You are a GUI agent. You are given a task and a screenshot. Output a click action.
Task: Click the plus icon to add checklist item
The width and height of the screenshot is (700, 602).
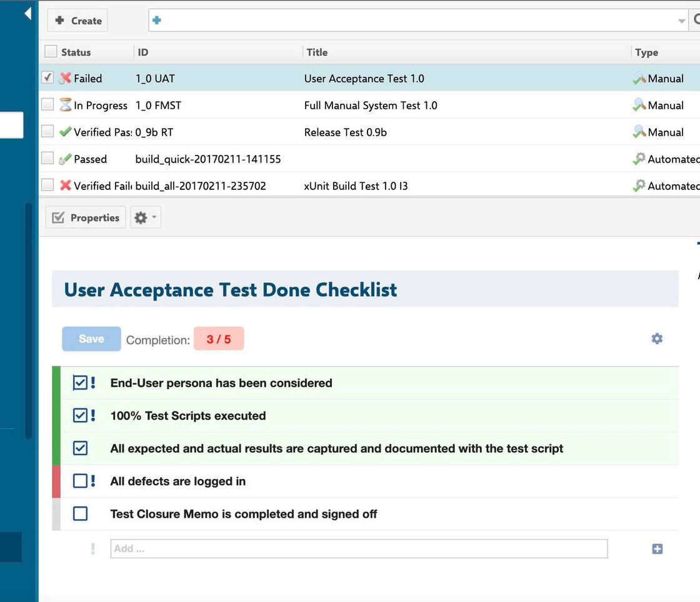[657, 549]
